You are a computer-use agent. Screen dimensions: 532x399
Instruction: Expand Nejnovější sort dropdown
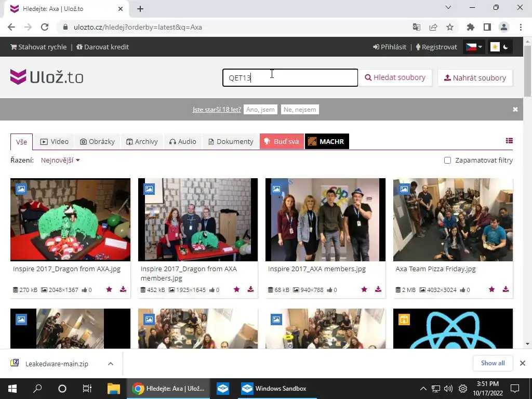pos(60,160)
